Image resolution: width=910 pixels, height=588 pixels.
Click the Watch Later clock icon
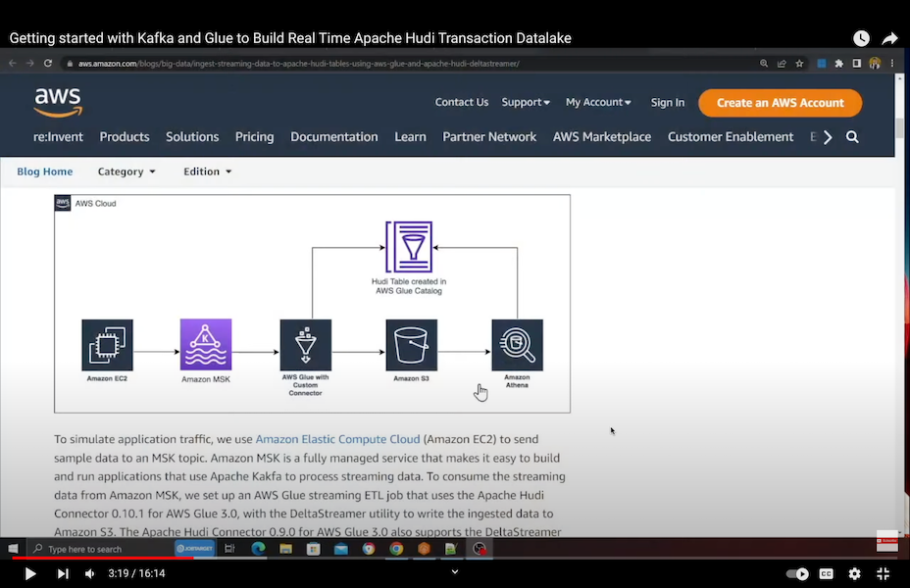click(861, 38)
